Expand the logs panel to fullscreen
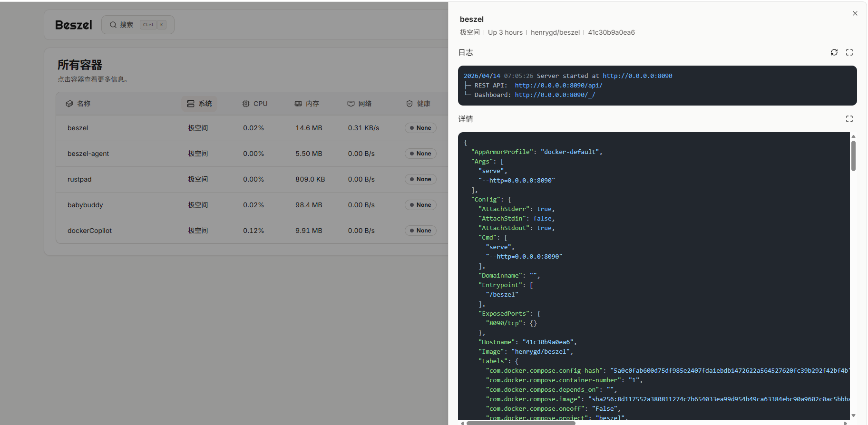The width and height of the screenshot is (868, 425). pos(849,52)
